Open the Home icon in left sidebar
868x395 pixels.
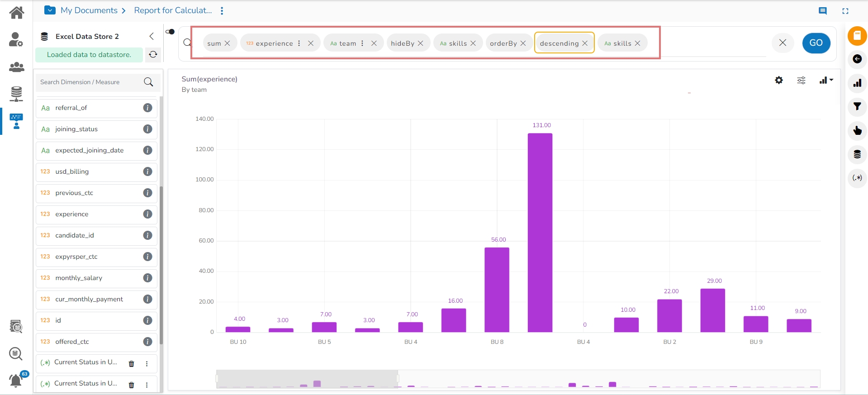[16, 12]
